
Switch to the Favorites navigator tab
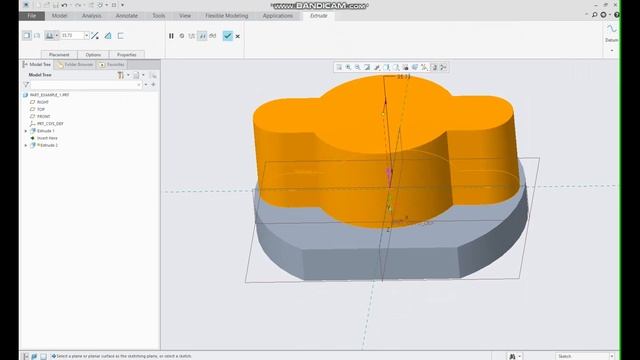tap(112, 64)
